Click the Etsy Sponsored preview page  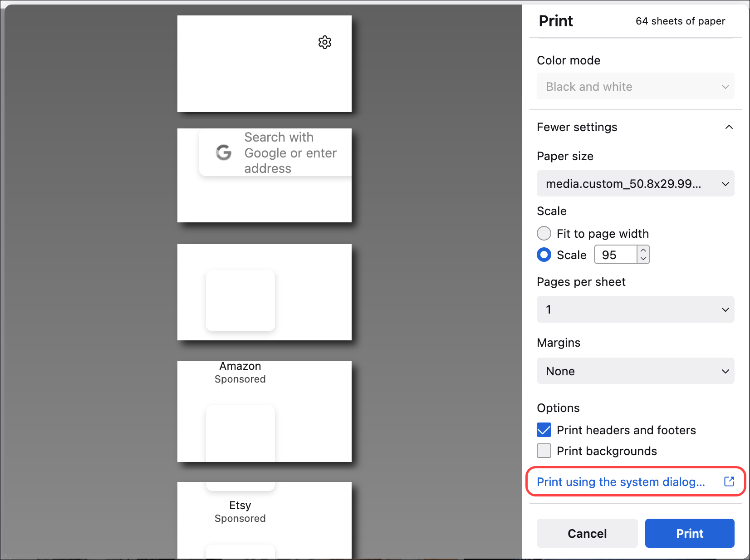[265, 520]
